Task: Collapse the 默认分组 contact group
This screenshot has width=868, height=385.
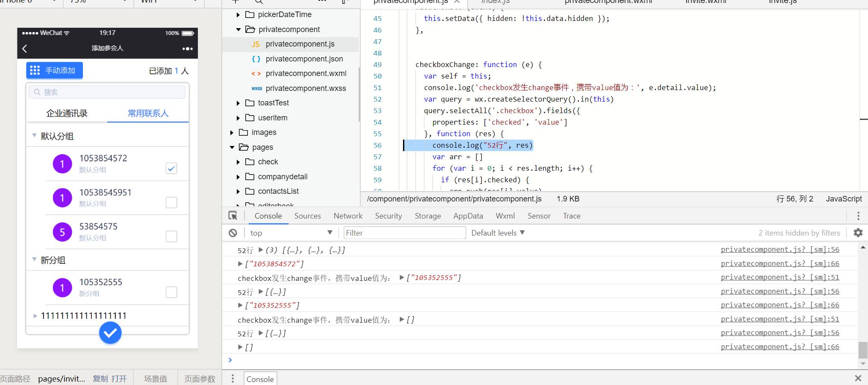Action: click(34, 136)
